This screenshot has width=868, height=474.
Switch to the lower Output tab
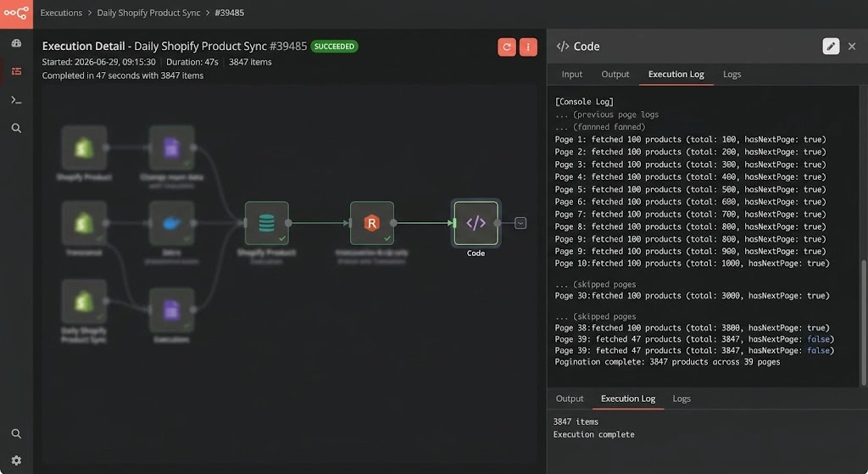569,399
